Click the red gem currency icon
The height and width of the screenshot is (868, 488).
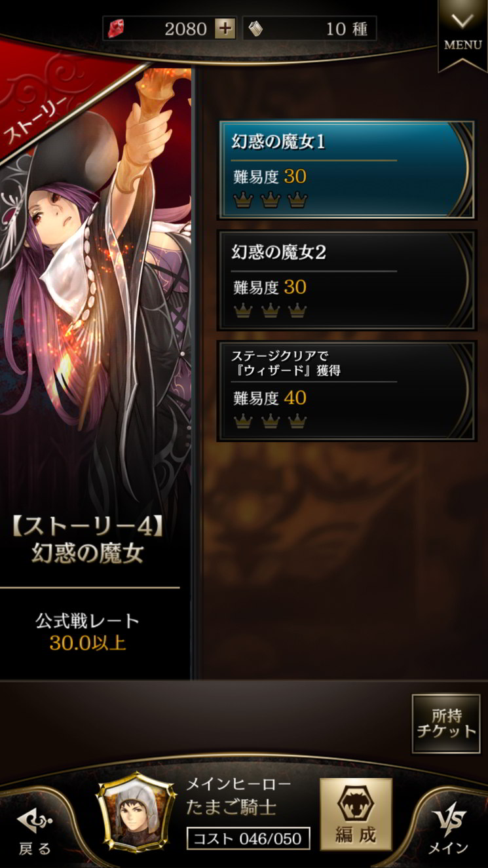coord(117,29)
